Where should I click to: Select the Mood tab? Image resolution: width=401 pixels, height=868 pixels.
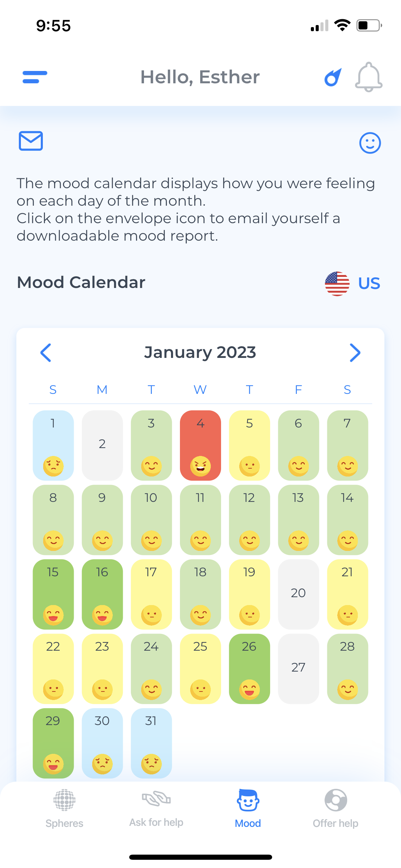pyautogui.click(x=248, y=808)
